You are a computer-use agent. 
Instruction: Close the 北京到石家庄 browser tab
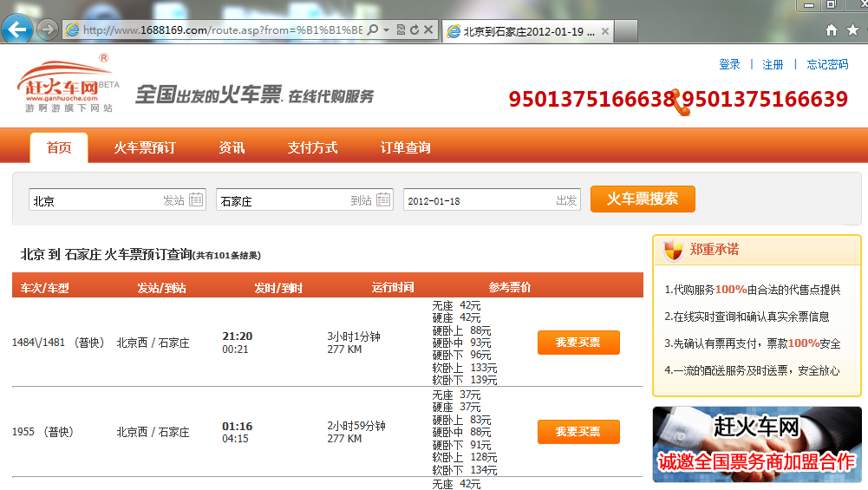[605, 31]
